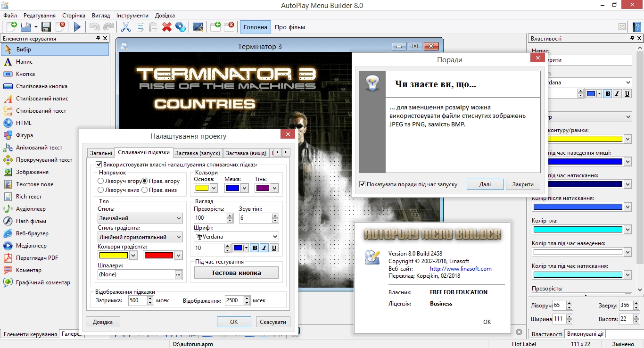Switch to Заставка (запуск) tab

198,153
